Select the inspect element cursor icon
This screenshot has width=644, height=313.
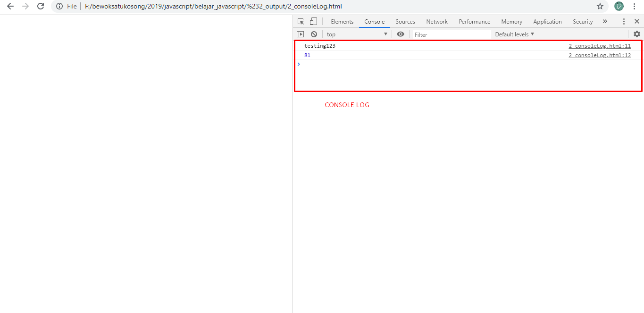300,21
